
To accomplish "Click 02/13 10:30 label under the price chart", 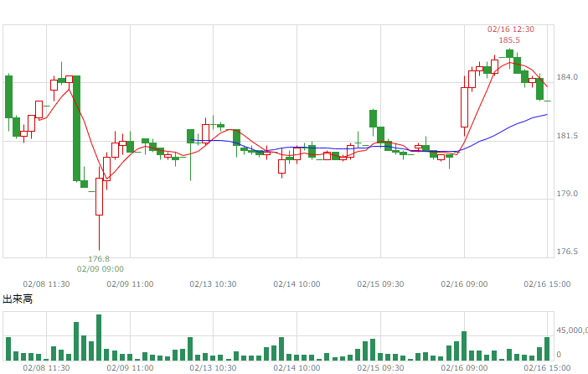I will (x=213, y=284).
